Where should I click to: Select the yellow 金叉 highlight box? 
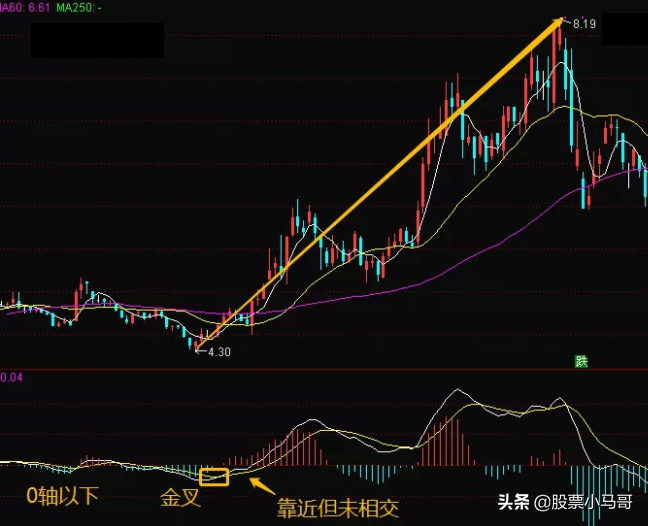click(x=214, y=477)
